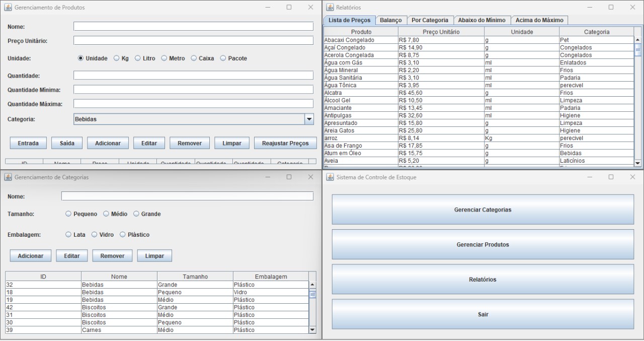Switch to the Lista de Preços tab
644x341 pixels.
point(349,20)
